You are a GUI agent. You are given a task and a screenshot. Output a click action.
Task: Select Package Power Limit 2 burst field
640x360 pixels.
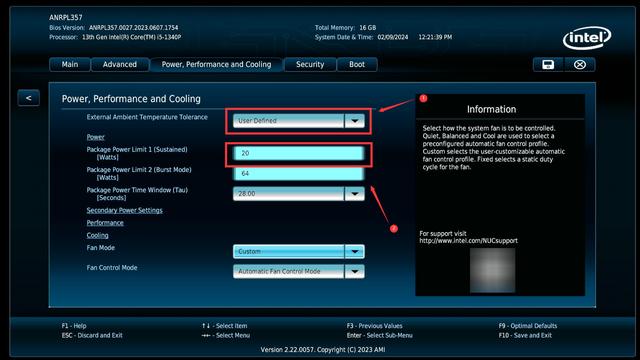298,173
